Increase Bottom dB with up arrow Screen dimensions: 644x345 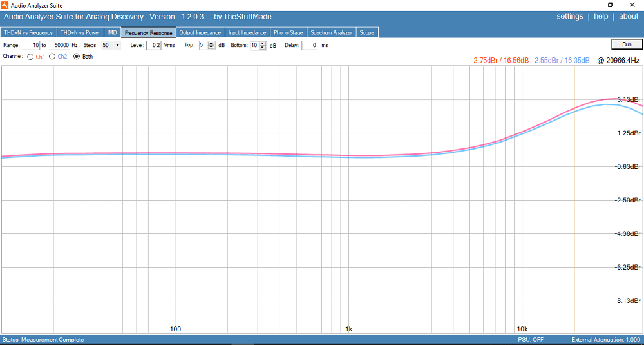[x=263, y=43]
